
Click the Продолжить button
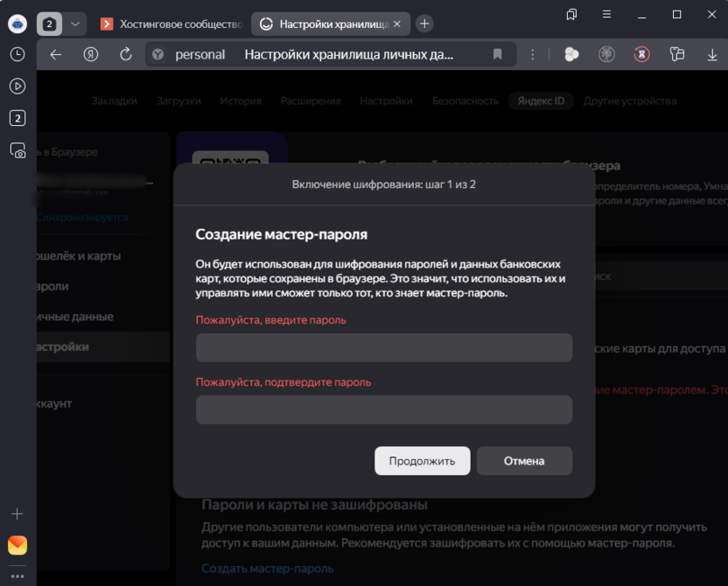tap(422, 461)
